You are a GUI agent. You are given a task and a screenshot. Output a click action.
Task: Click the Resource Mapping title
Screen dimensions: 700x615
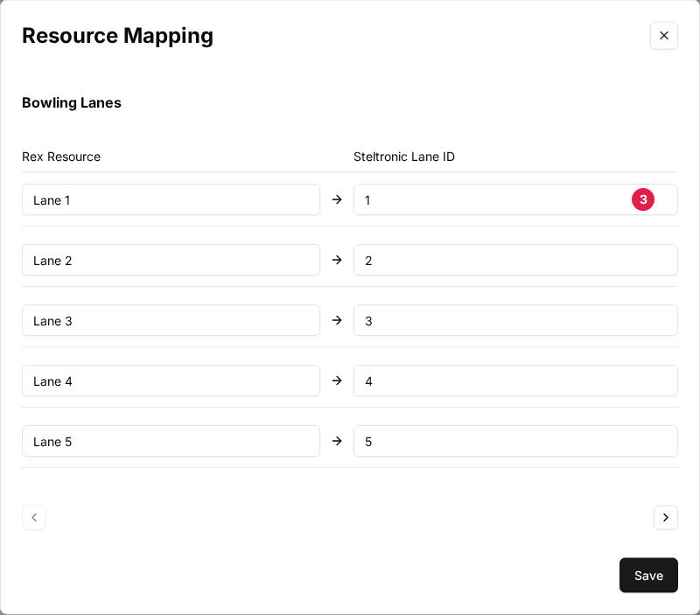pos(118,36)
